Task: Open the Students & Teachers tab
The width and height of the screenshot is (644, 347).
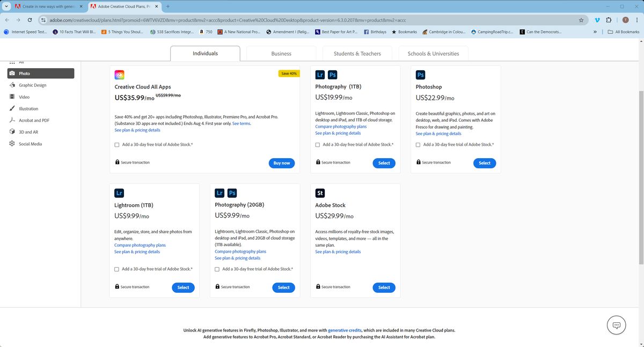Action: pos(357,54)
